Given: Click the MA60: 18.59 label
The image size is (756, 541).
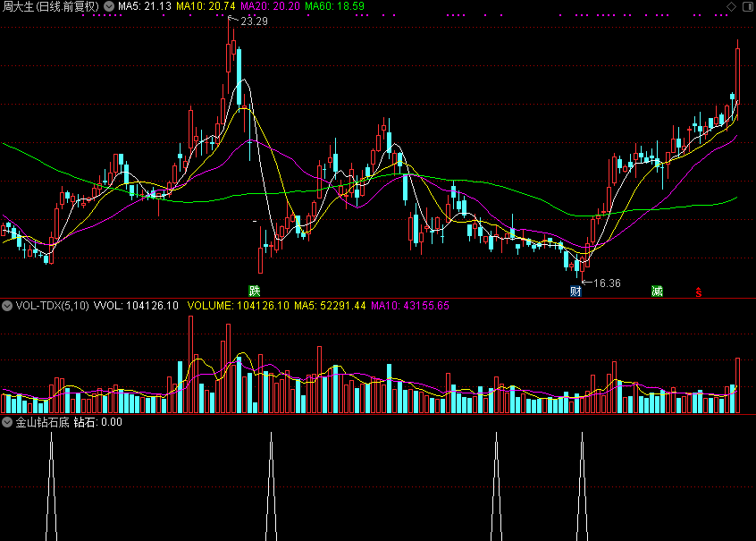Looking at the screenshot, I should tap(334, 6).
